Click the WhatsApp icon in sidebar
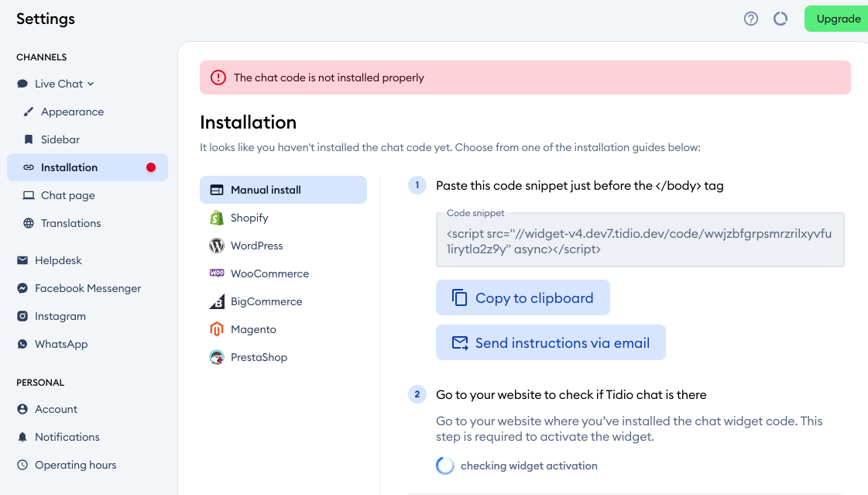 coord(22,344)
